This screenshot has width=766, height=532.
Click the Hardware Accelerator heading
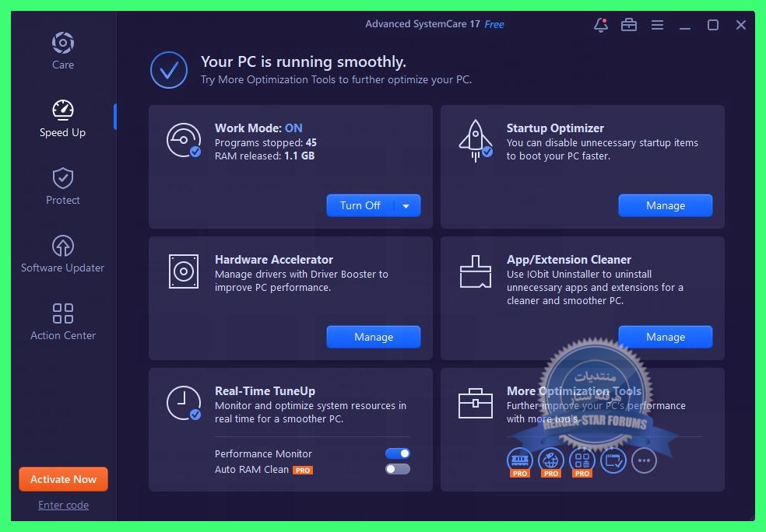[273, 259]
